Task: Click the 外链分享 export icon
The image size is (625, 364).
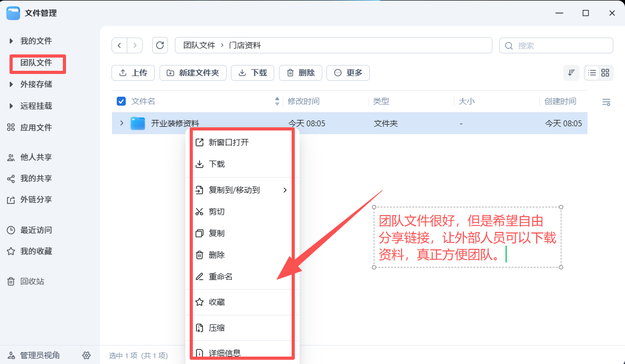Action: 11,200
